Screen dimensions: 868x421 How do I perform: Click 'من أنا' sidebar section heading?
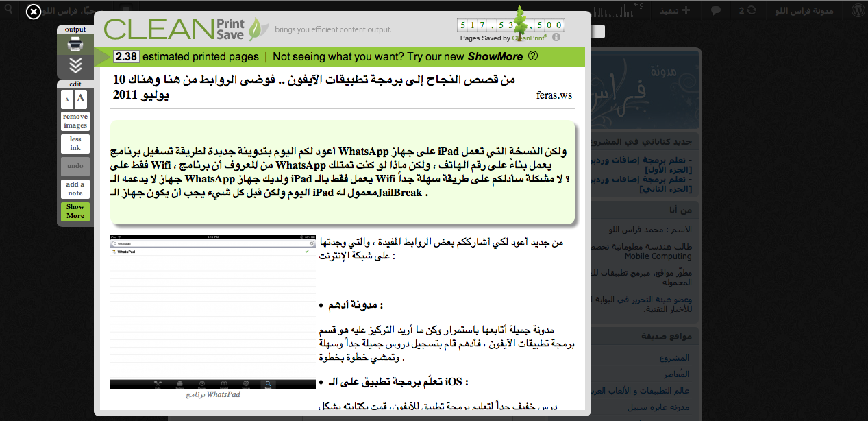(680, 209)
